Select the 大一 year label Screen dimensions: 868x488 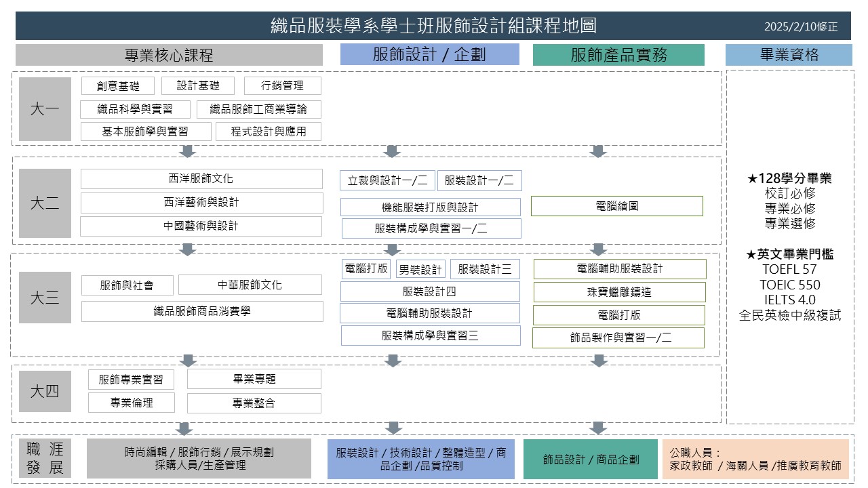click(45, 109)
